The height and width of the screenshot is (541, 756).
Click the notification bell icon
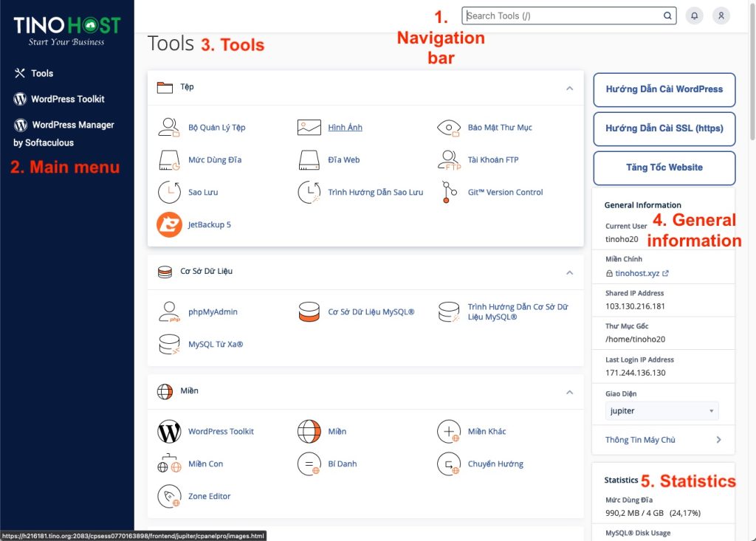tap(694, 16)
